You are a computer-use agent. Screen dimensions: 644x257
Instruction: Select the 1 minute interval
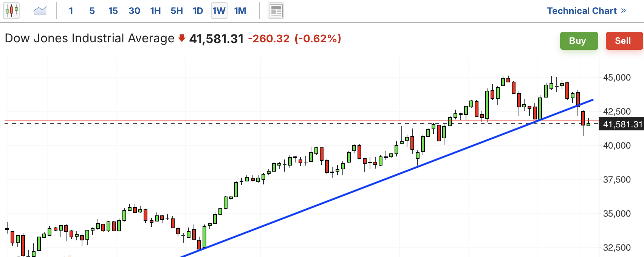pyautogui.click(x=71, y=11)
